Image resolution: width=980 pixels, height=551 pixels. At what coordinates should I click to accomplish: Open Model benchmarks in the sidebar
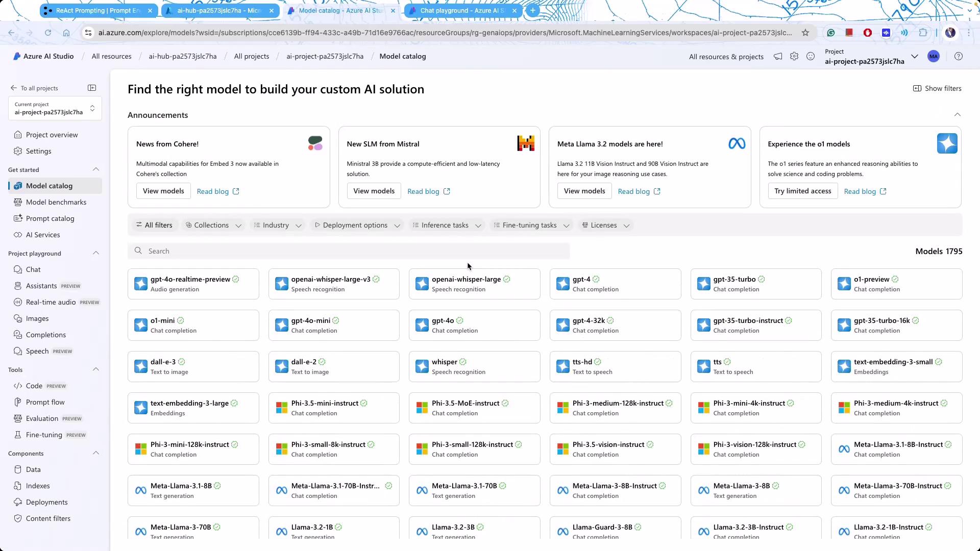click(x=56, y=202)
